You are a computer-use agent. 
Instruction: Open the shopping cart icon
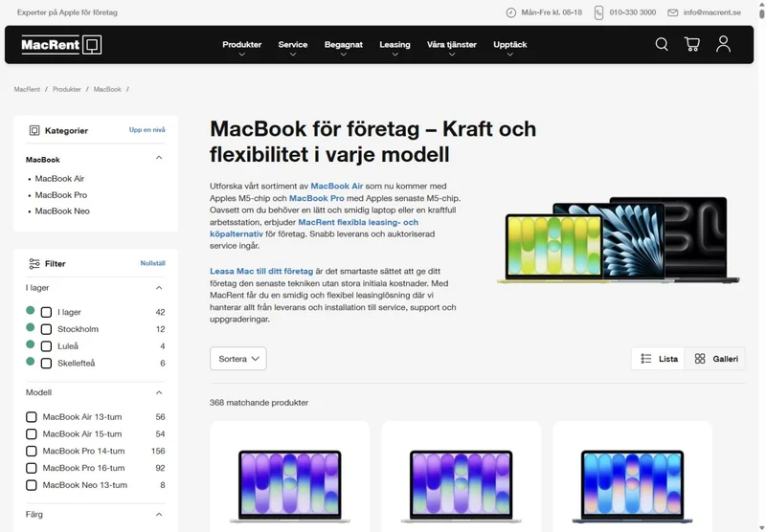tap(691, 44)
